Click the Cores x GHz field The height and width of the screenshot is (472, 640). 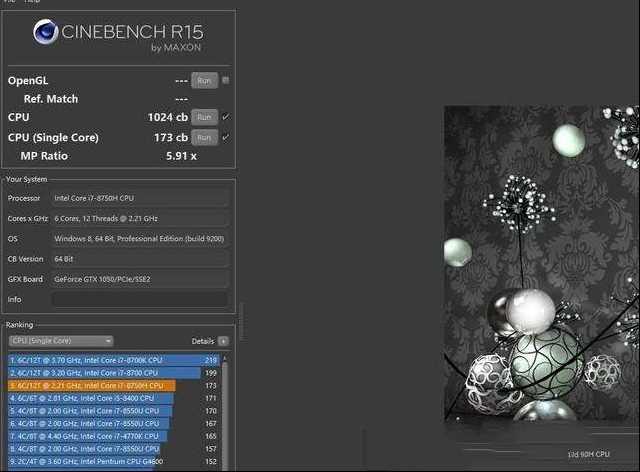tap(140, 218)
